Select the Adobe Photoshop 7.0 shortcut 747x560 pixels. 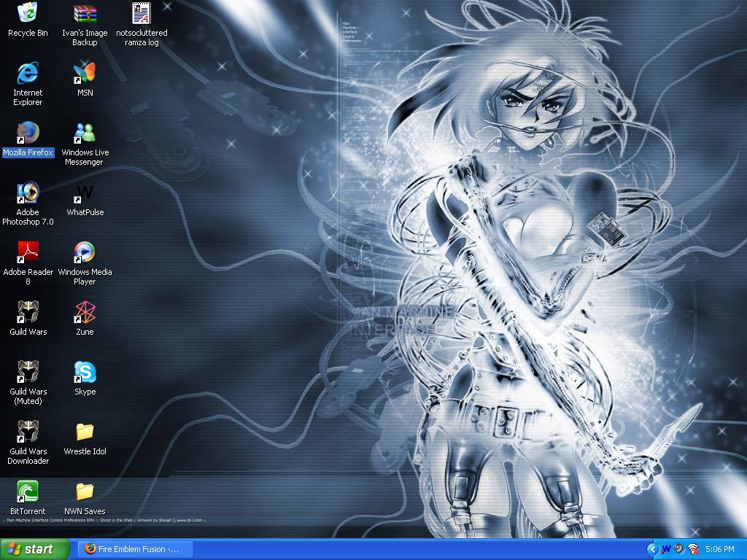click(28, 193)
